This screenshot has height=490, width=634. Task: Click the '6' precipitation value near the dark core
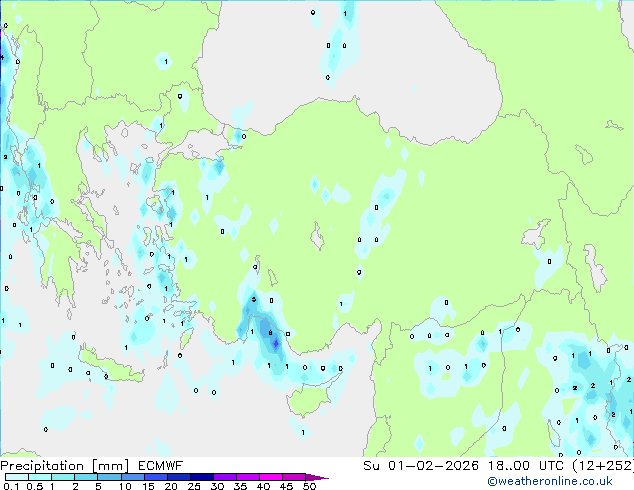coord(271,333)
